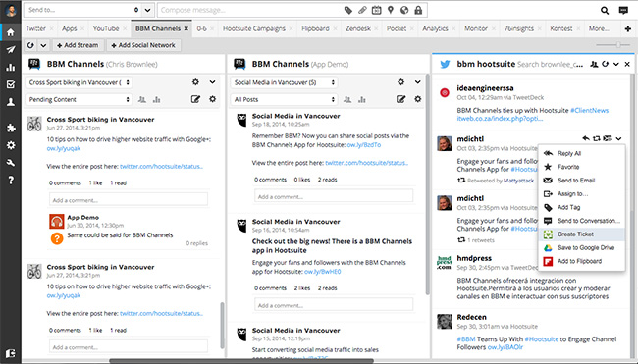Screen dimensions: 638x364
Task: Open the #ClientNews hashtag link
Action: point(589,110)
